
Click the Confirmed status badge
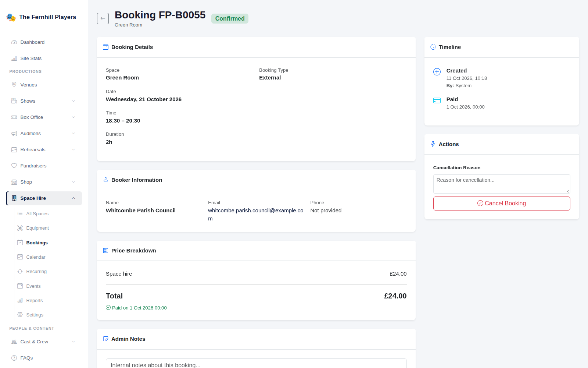click(230, 19)
